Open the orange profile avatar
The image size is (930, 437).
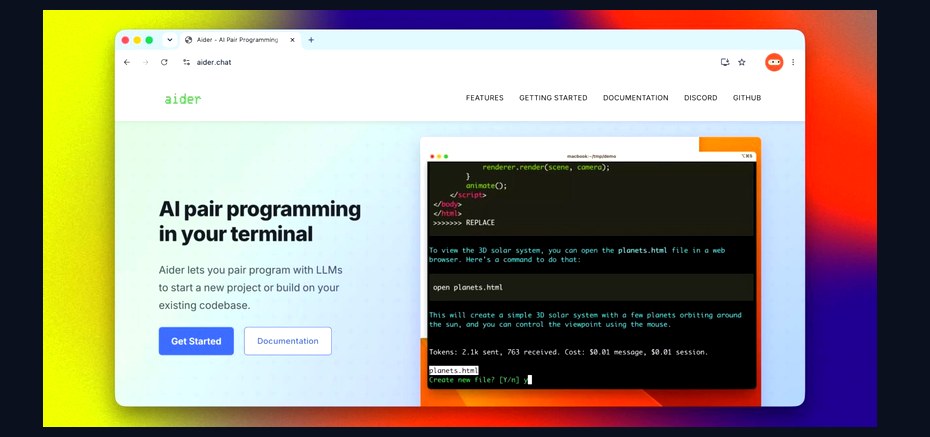tap(774, 62)
